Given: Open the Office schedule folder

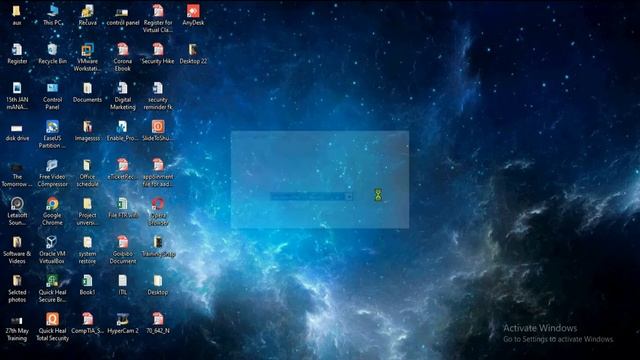Looking at the screenshot, I should pyautogui.click(x=87, y=173).
